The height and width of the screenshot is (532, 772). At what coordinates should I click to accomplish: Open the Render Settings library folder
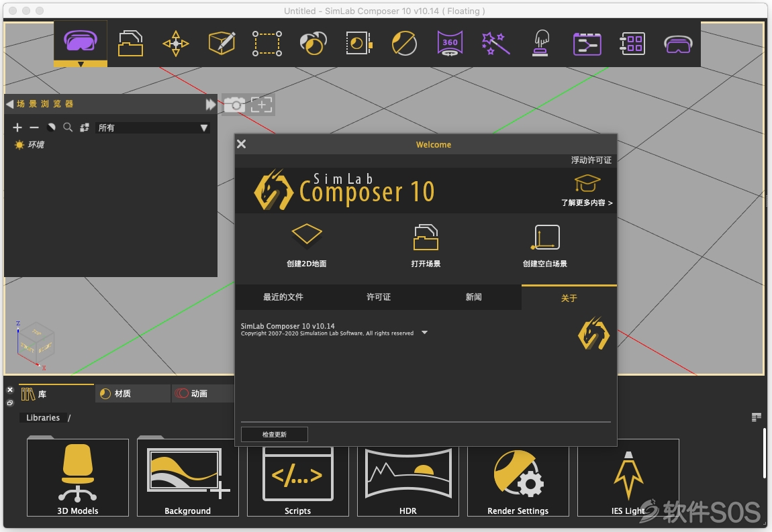[x=518, y=481]
